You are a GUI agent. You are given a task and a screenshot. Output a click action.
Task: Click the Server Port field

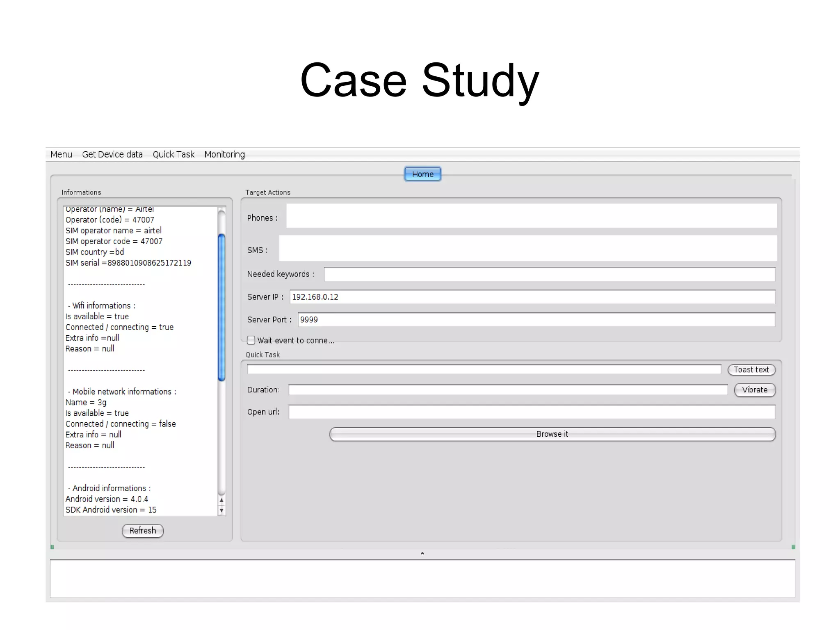click(x=536, y=319)
